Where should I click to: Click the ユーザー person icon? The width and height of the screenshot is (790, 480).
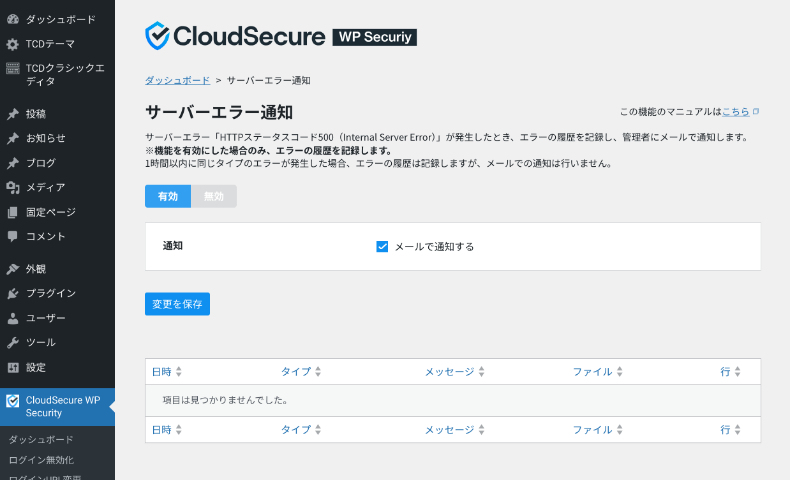13,318
